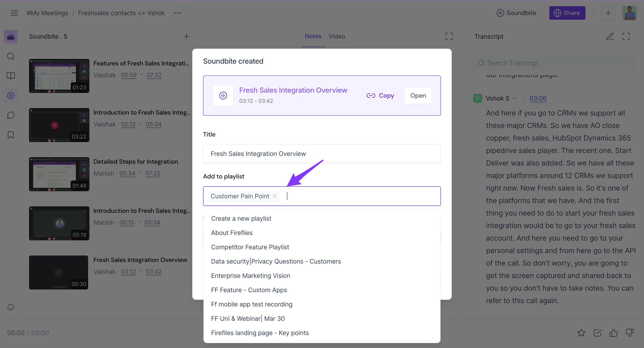Select the soundbite icon in left sidebar
Screen dimensions: 644x348
click(x=11, y=96)
